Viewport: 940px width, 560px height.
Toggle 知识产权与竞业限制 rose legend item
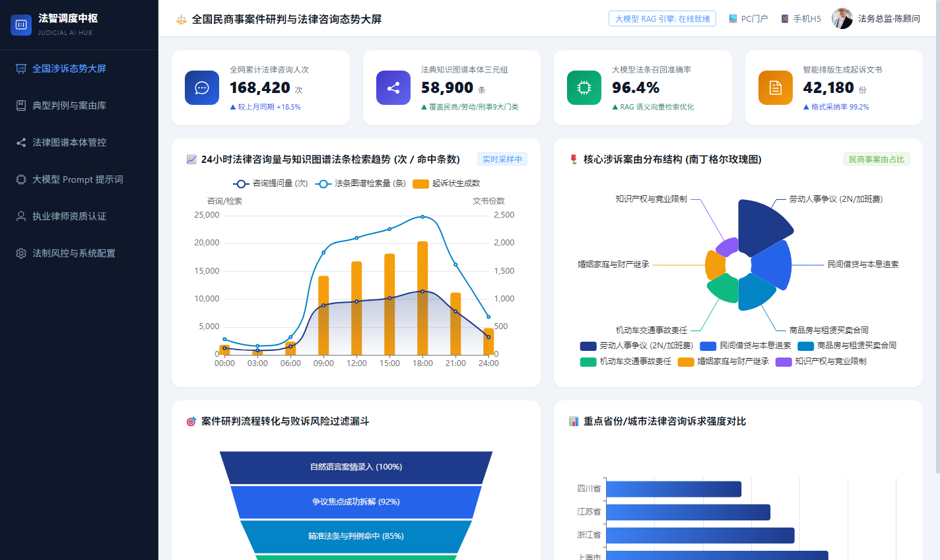[x=821, y=362]
